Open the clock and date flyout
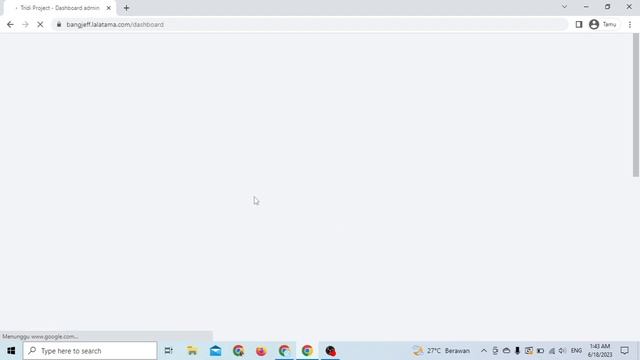This screenshot has width=640, height=360. click(600, 351)
